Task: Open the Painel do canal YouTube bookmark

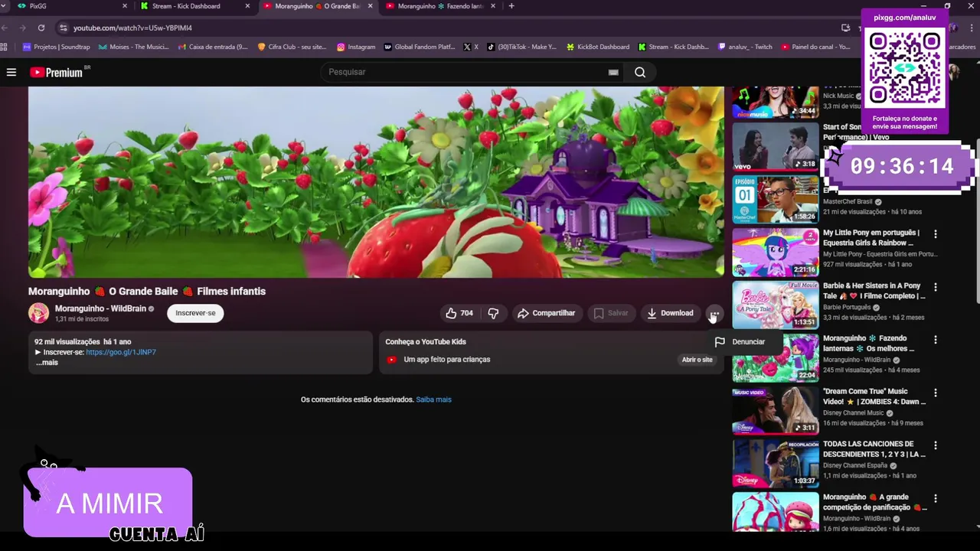Action: (x=815, y=47)
